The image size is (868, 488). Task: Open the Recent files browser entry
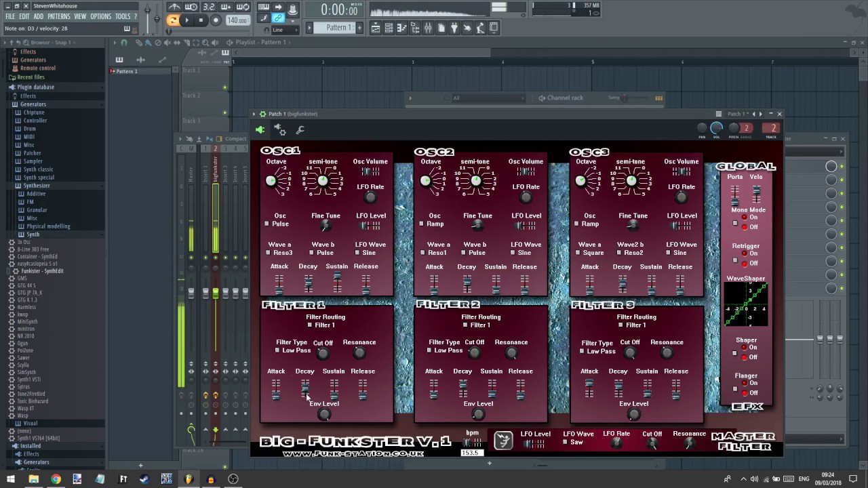click(x=31, y=77)
